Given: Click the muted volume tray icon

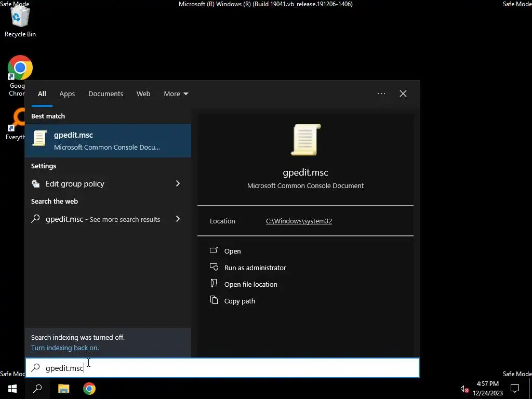Looking at the screenshot, I should coord(464,389).
